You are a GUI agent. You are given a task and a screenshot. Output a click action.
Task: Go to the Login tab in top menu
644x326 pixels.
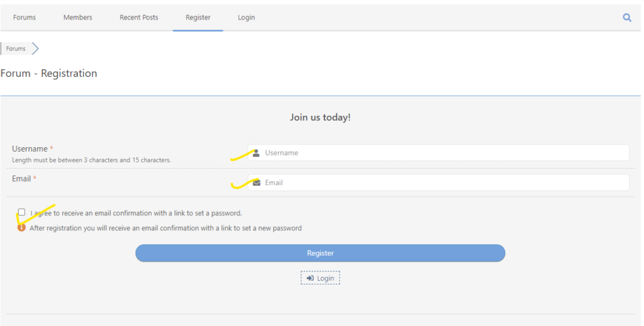pyautogui.click(x=246, y=18)
